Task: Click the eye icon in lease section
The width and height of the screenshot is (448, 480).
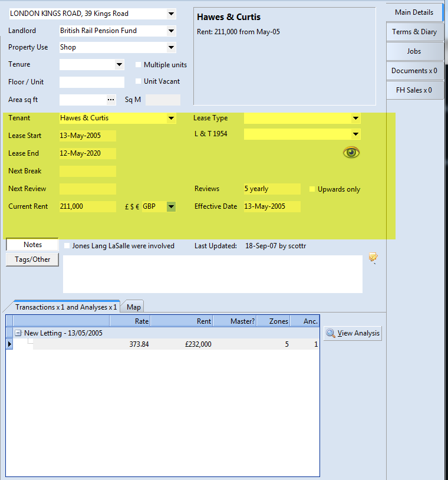Action: pyautogui.click(x=351, y=152)
